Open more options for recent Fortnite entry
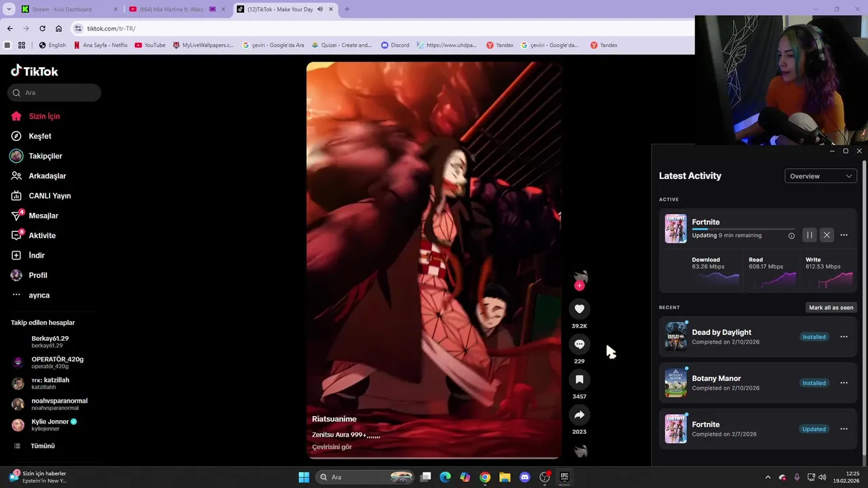 tap(844, 429)
